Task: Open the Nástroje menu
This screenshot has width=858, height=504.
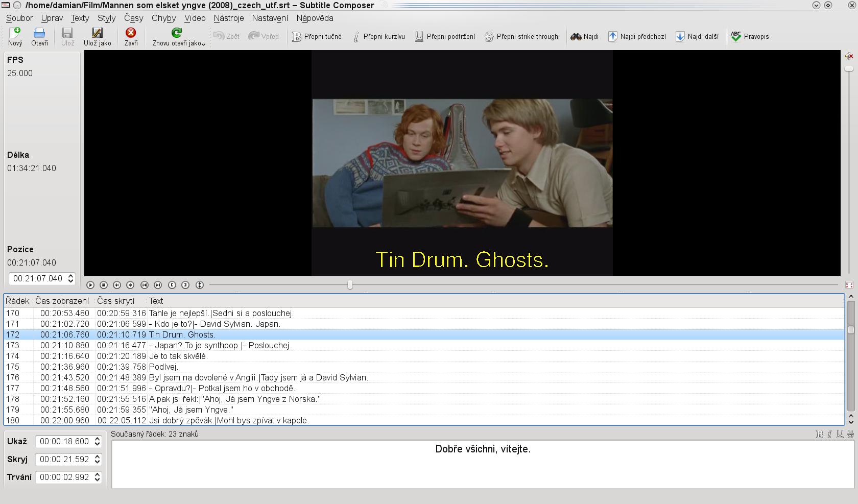Action: click(229, 18)
